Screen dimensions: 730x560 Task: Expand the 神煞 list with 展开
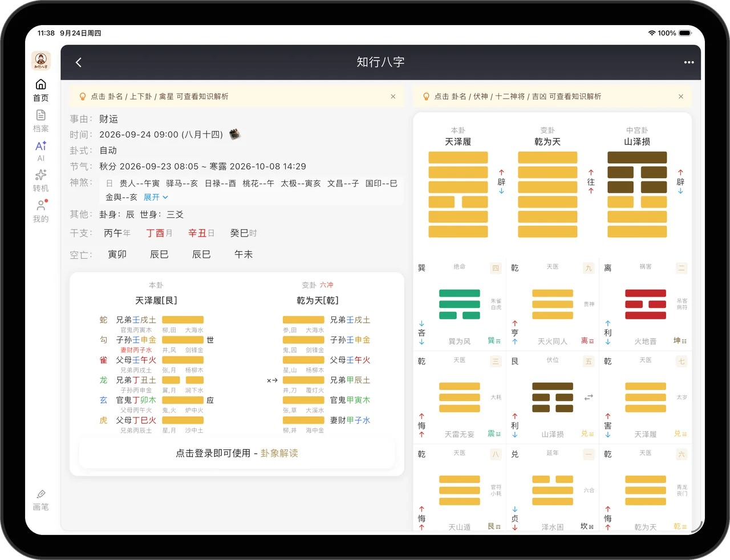156,197
